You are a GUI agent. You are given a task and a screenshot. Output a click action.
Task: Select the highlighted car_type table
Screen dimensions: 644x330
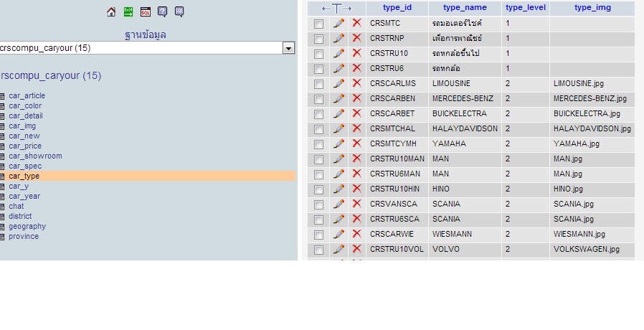click(24, 176)
